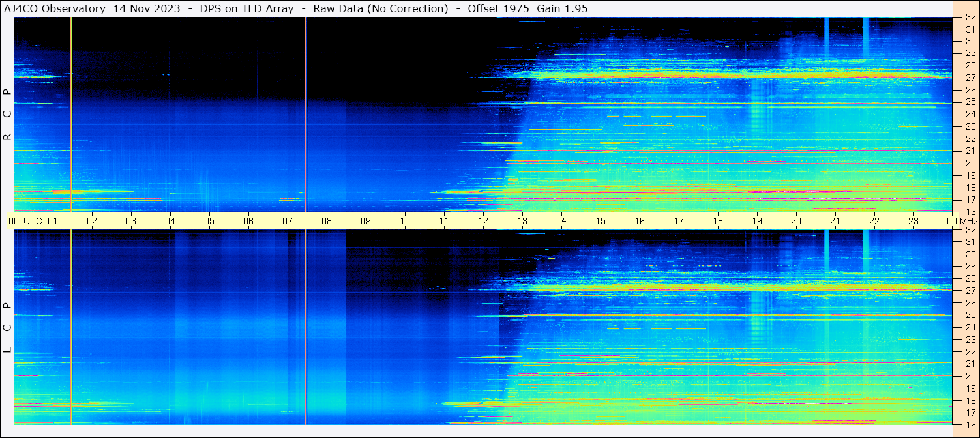
Task: Click the AJ4CO Observatory title text
Action: pyautogui.click(x=56, y=8)
